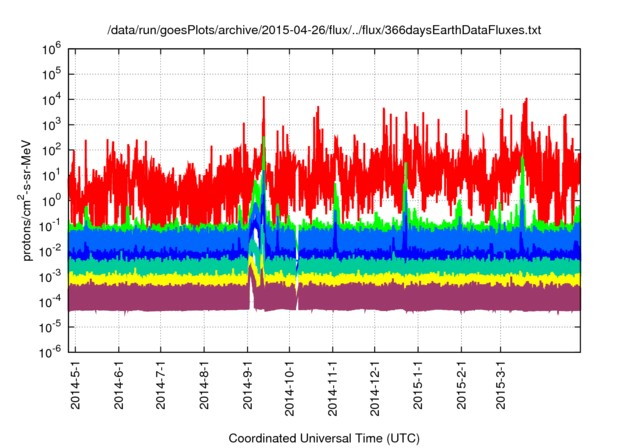Click the 2014-7-1 date tick label

click(x=162, y=386)
